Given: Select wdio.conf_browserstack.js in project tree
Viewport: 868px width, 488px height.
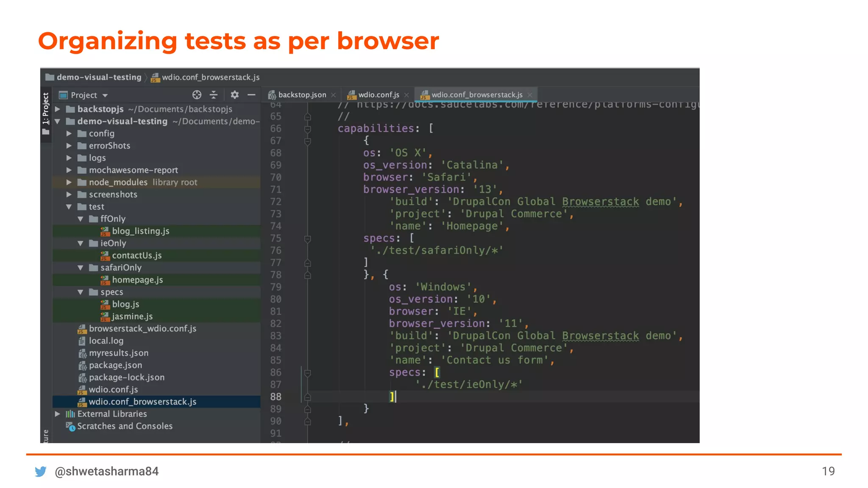Looking at the screenshot, I should coord(156,402).
